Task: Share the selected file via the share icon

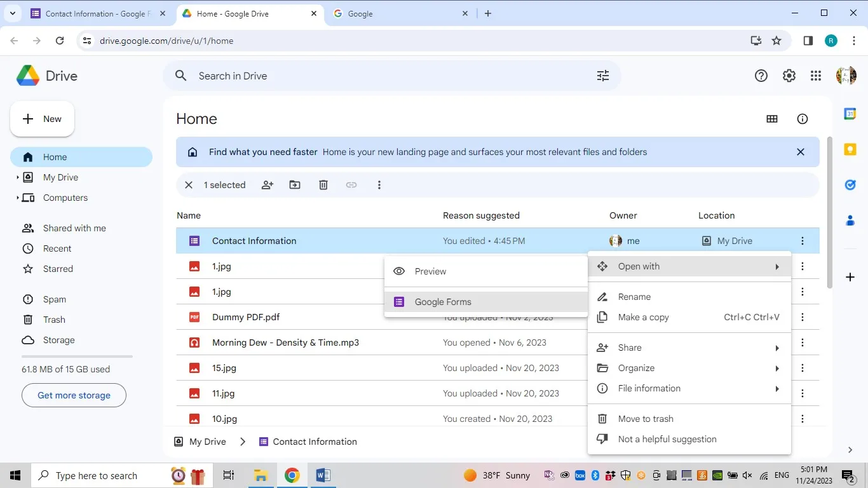Action: tap(267, 185)
